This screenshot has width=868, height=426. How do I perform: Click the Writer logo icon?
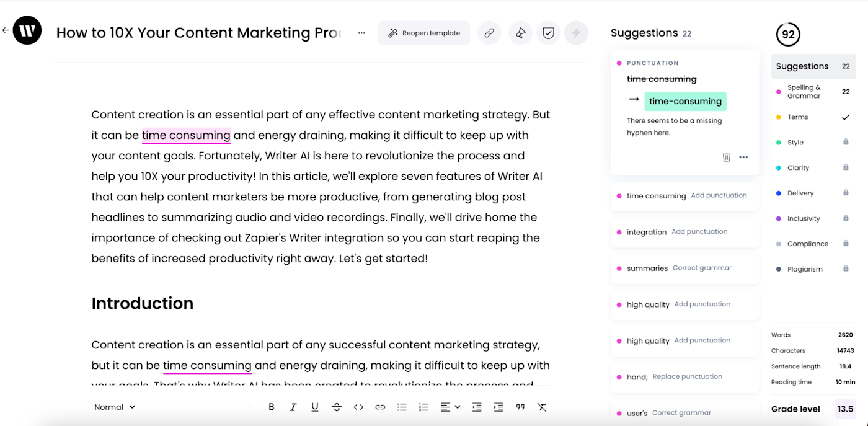27,30
